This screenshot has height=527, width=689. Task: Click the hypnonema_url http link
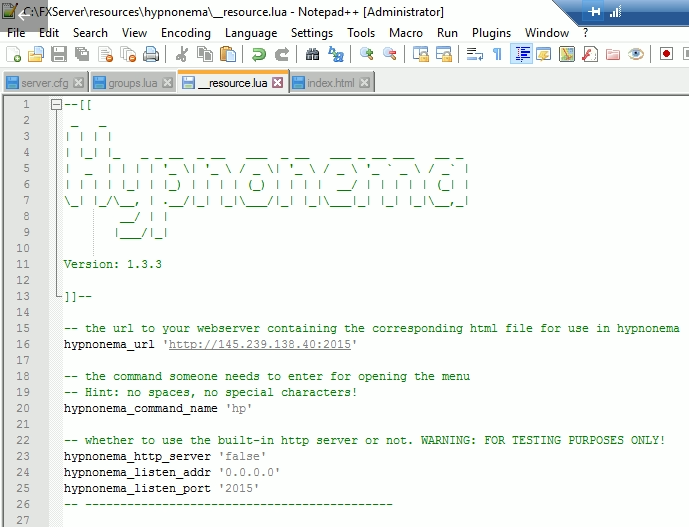260,344
